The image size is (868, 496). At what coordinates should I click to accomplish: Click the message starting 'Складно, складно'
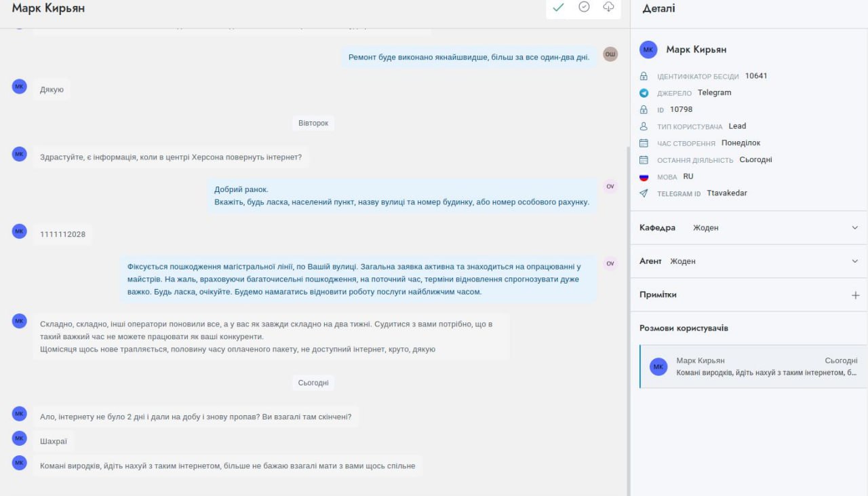(x=271, y=337)
